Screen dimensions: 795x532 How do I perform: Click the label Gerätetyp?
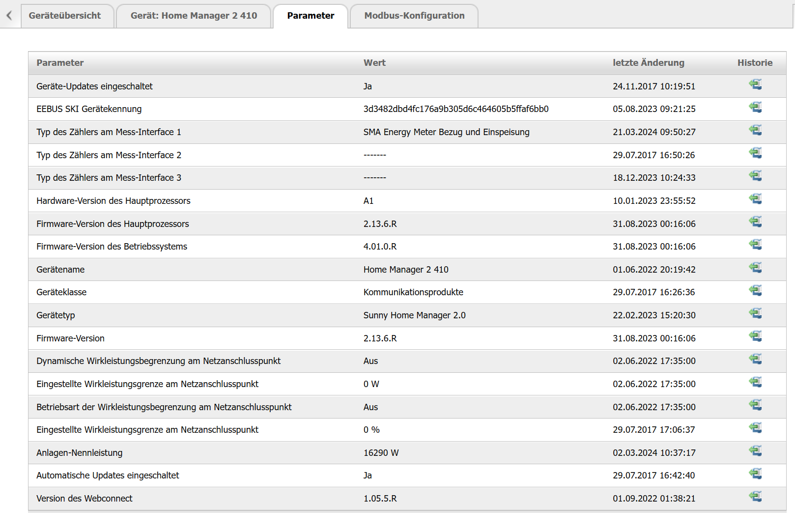pyautogui.click(x=56, y=315)
